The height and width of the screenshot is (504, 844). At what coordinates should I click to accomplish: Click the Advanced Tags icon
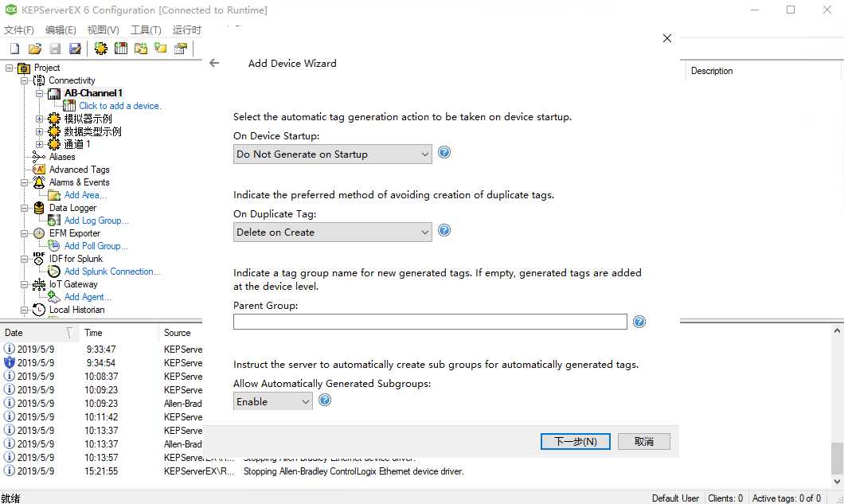[x=39, y=170]
